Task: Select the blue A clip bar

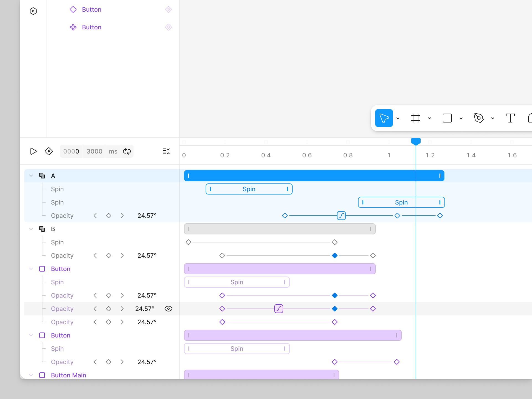Action: tap(314, 176)
